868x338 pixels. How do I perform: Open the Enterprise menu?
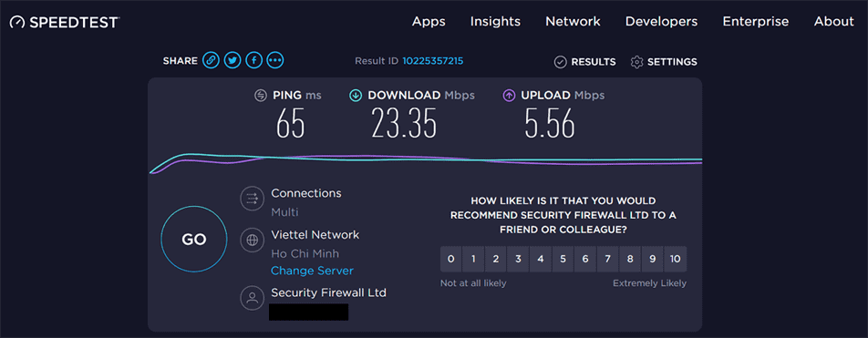756,22
